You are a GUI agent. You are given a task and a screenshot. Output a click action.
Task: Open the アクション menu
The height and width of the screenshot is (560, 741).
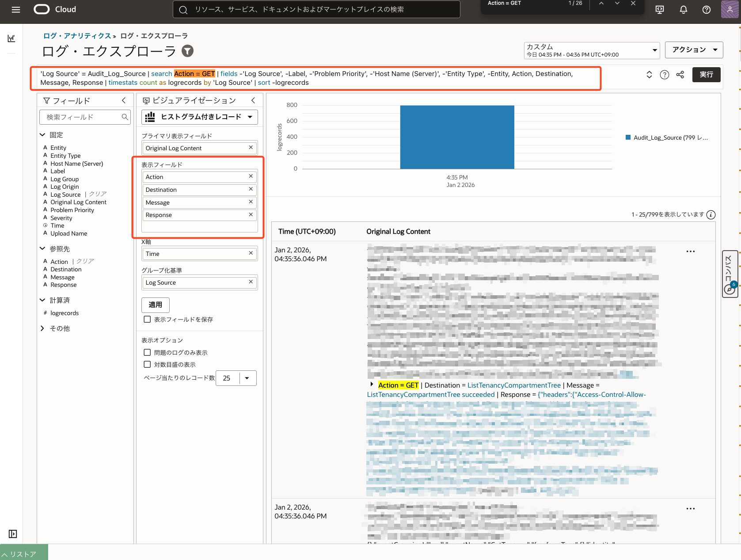click(693, 50)
